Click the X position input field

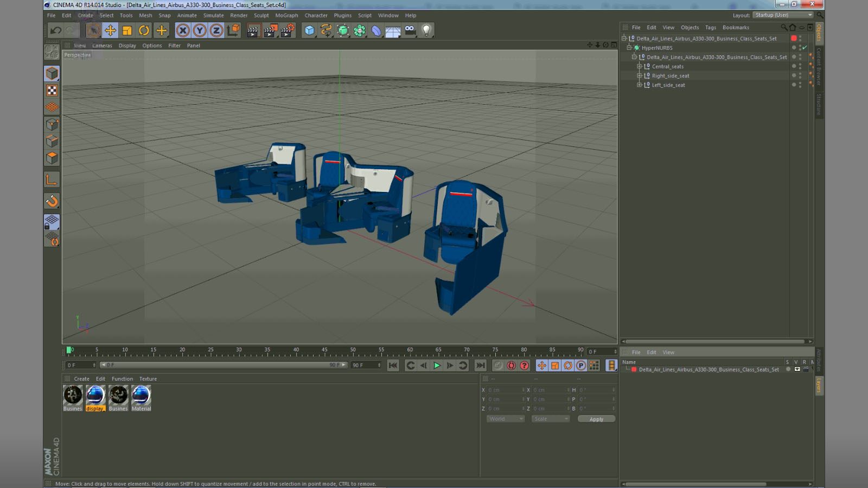pos(505,390)
